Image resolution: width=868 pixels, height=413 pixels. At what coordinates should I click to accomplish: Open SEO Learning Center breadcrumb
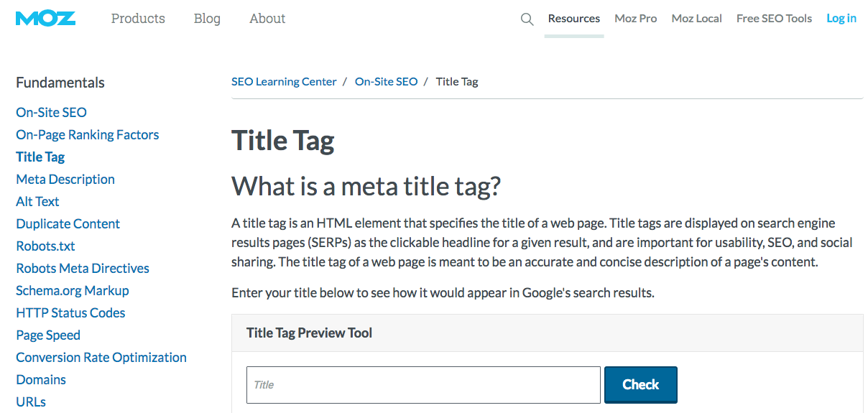tap(284, 82)
